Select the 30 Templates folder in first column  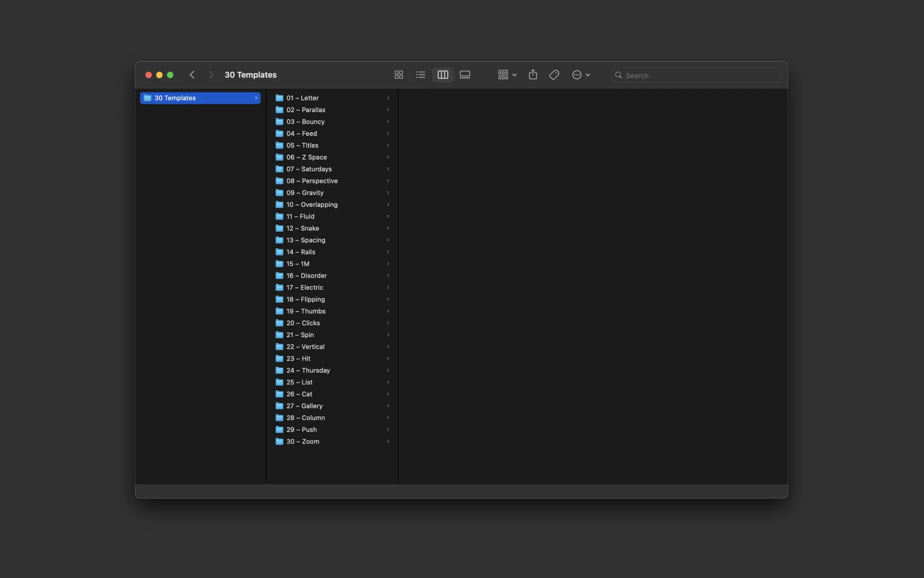pyautogui.click(x=200, y=98)
